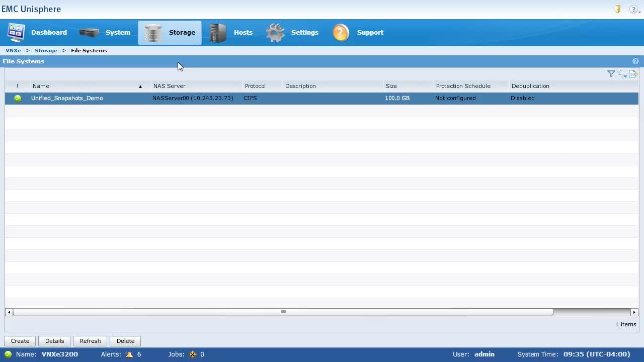644x362 pixels.
Task: Go to the Storage breadcrumb link
Action: pyautogui.click(x=46, y=50)
